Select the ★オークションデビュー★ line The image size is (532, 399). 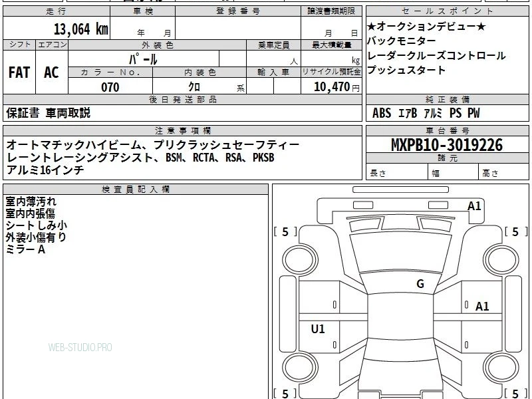(x=426, y=27)
